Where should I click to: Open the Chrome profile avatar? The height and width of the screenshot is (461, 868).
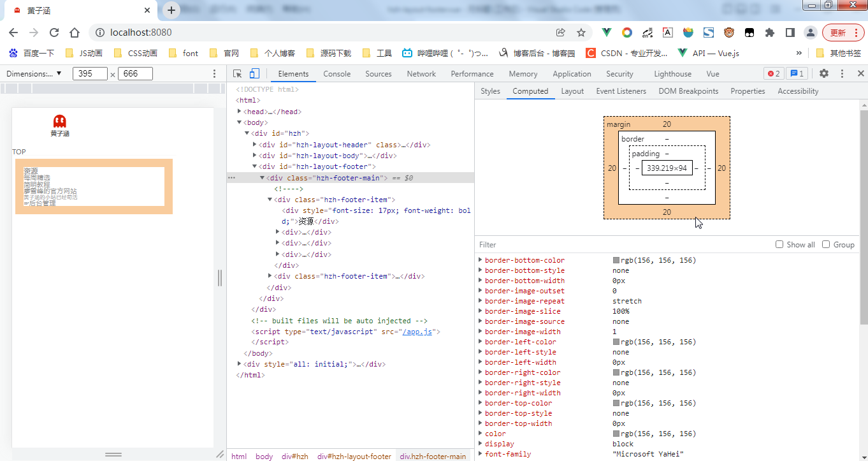click(810, 33)
